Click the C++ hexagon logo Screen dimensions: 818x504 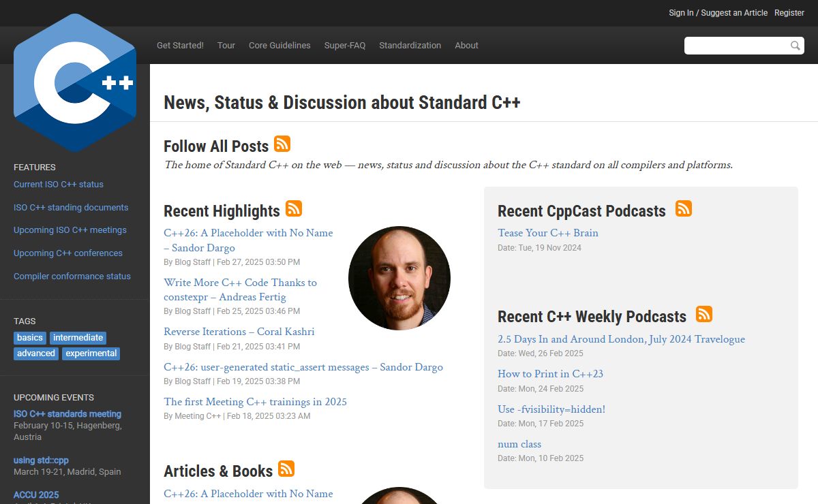pyautogui.click(x=75, y=82)
